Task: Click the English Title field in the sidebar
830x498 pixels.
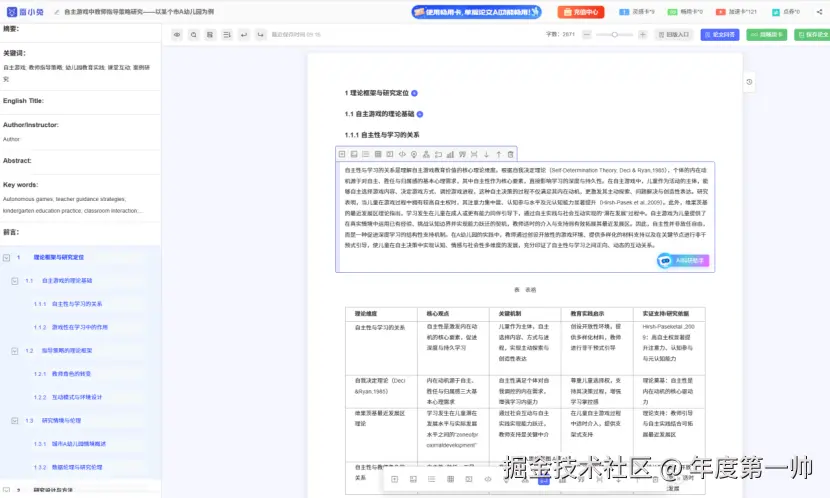Action: tap(80, 101)
